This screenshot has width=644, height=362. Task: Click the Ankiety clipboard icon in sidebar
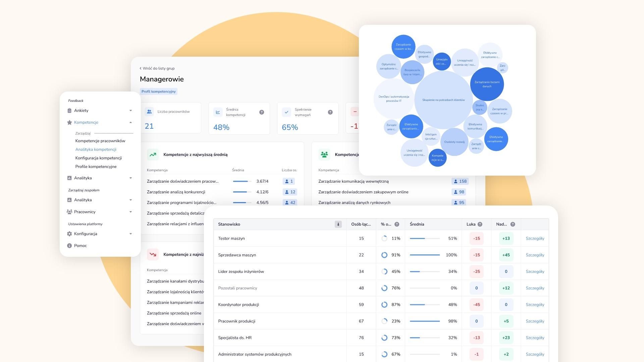click(69, 111)
